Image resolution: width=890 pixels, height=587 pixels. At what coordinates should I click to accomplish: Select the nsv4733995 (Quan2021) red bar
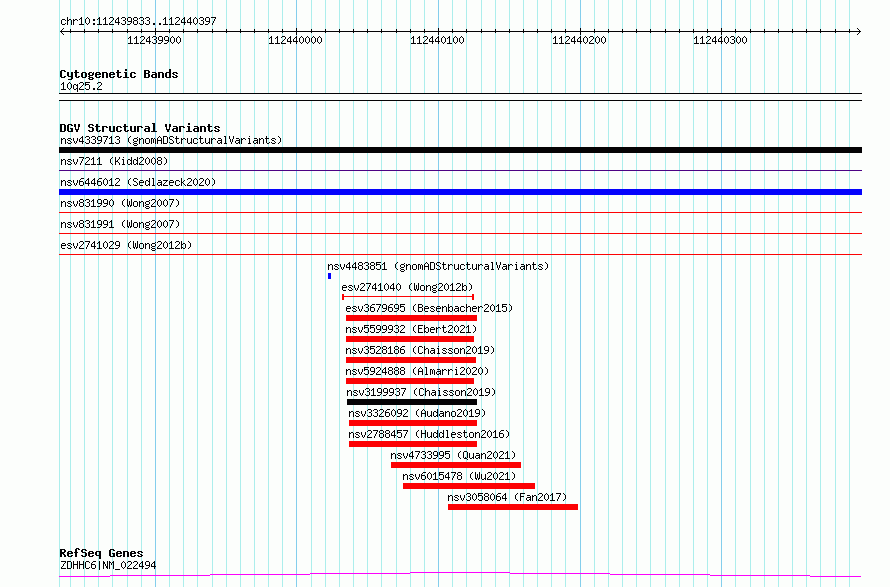[x=455, y=465]
